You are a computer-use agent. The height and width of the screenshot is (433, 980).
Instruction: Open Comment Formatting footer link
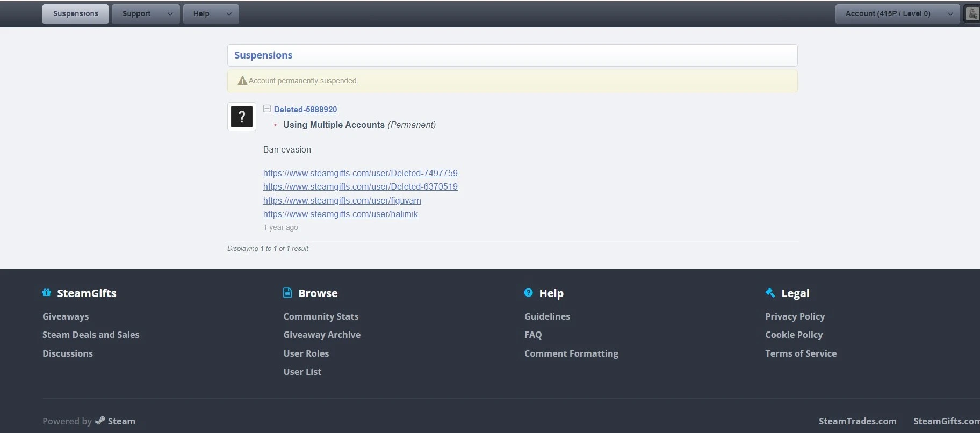point(571,353)
